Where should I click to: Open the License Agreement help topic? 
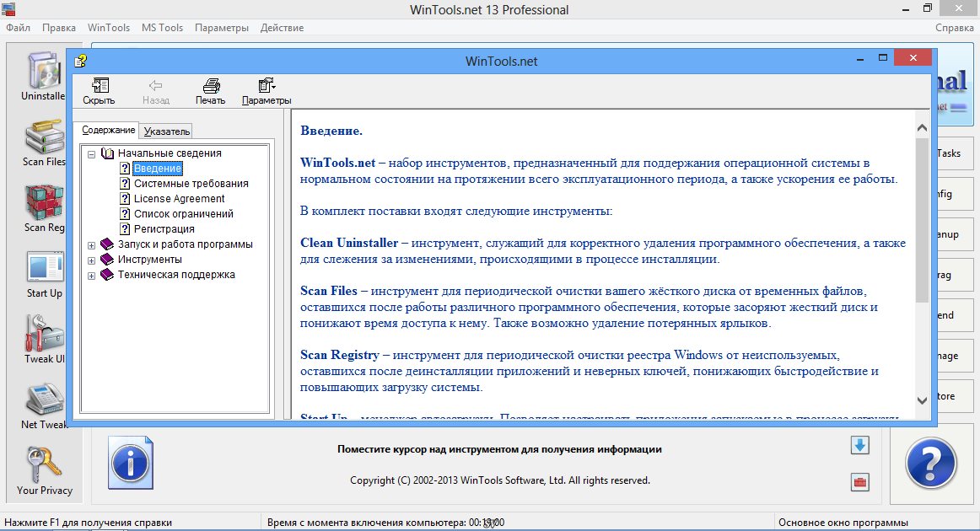click(179, 199)
